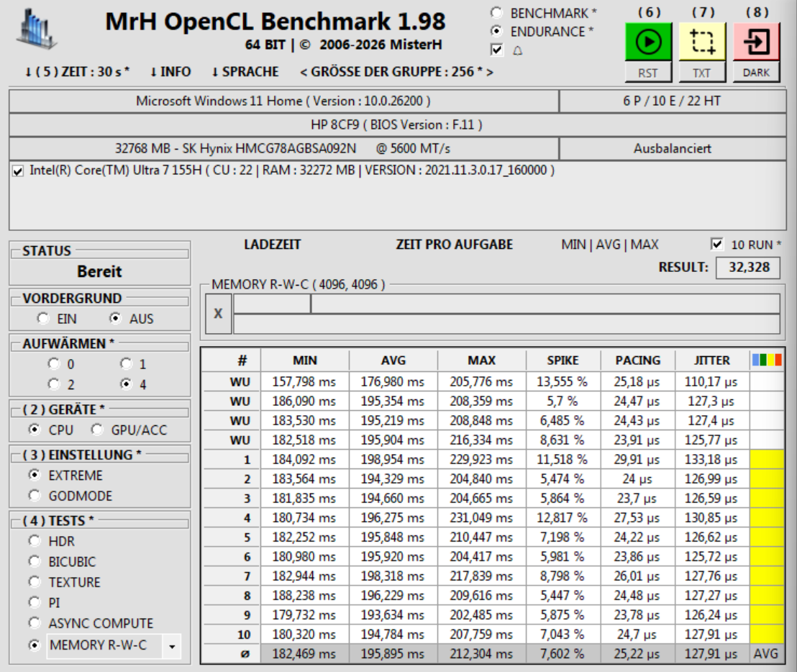Click the HP 8CF9 BIOS version row

click(x=398, y=125)
